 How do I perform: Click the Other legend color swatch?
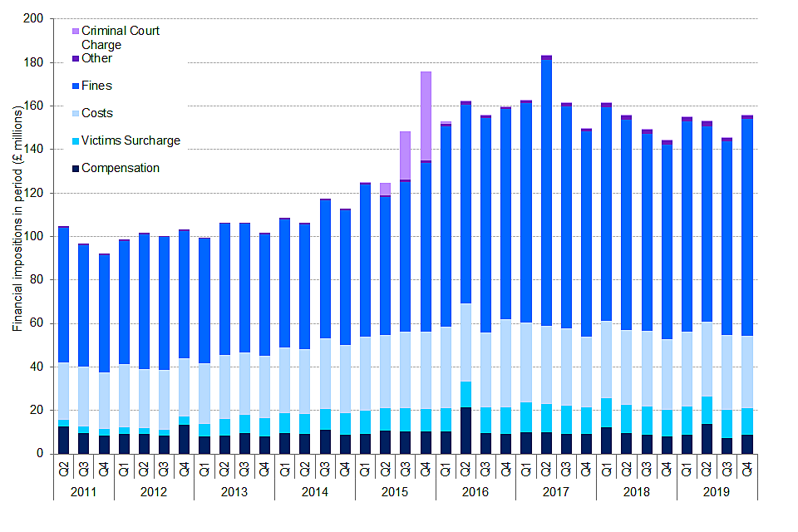point(76,59)
